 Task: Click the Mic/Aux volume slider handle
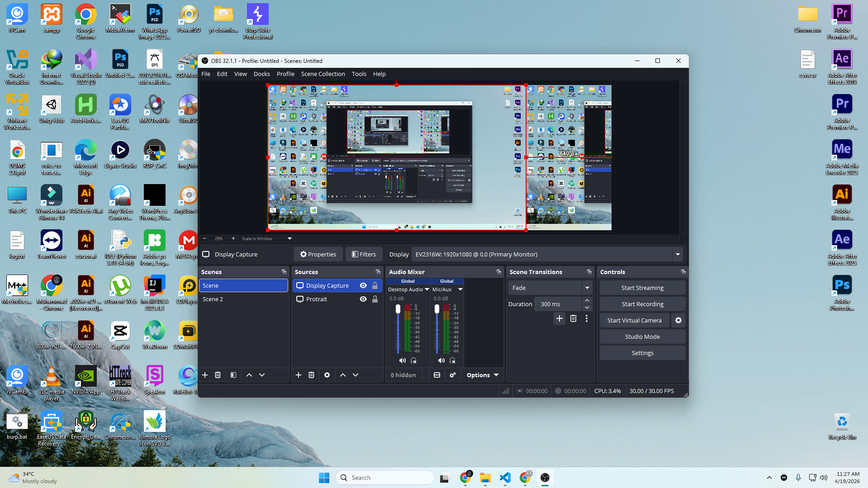pos(436,309)
